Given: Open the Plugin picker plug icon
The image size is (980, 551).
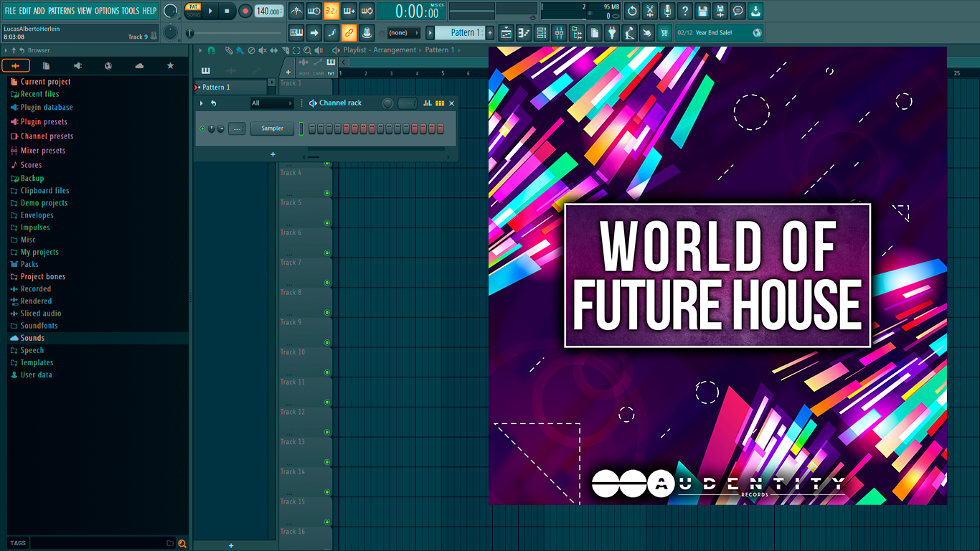Looking at the screenshot, I should pyautogui.click(x=612, y=32).
